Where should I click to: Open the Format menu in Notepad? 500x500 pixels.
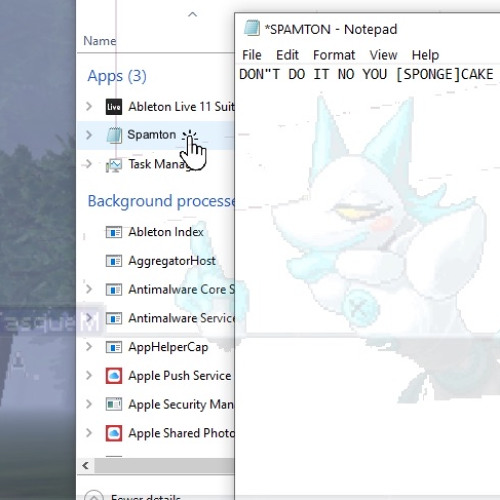point(334,55)
